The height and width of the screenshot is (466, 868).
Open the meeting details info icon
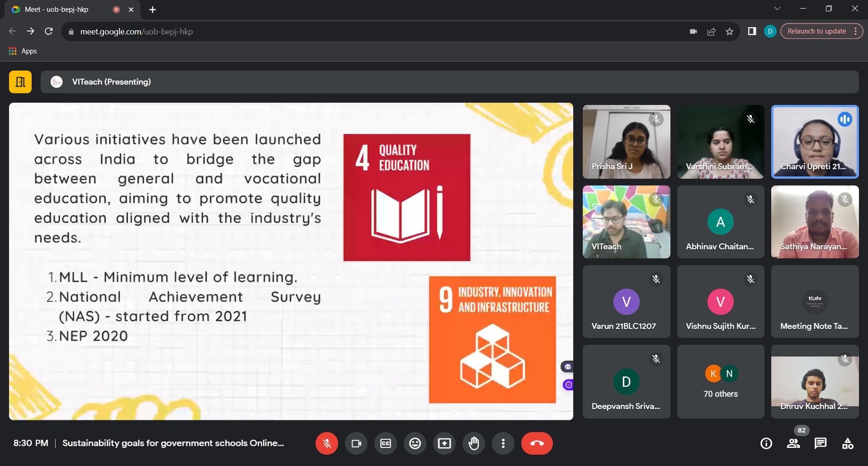click(x=766, y=443)
